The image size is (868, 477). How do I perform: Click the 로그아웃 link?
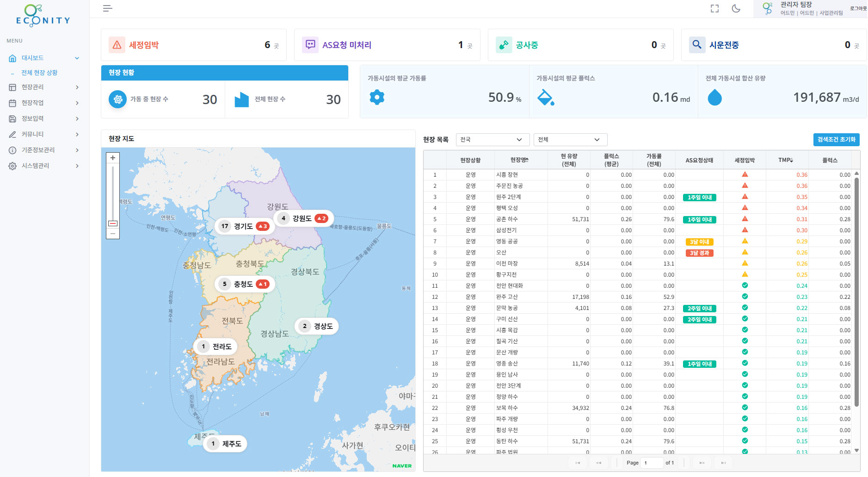pyautogui.click(x=858, y=8)
